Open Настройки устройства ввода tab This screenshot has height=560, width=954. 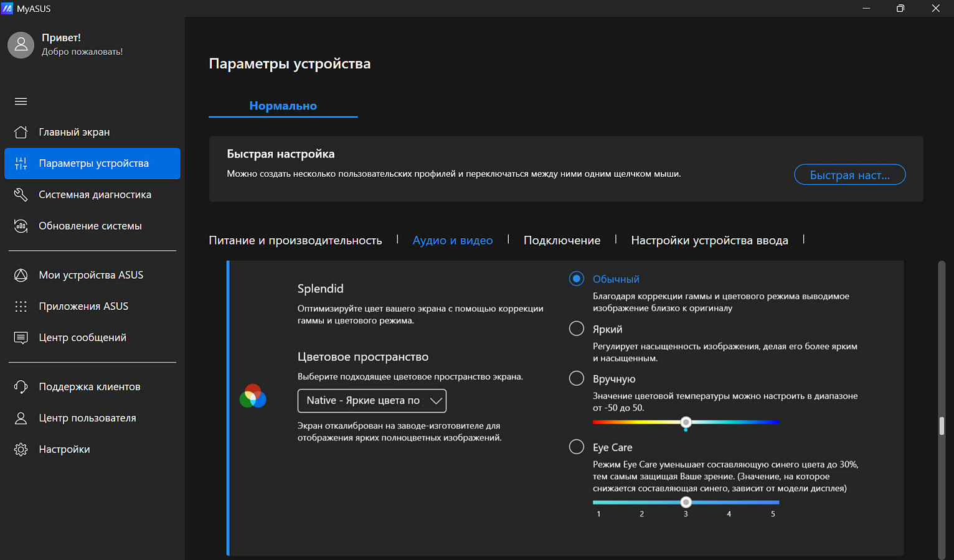pos(709,240)
